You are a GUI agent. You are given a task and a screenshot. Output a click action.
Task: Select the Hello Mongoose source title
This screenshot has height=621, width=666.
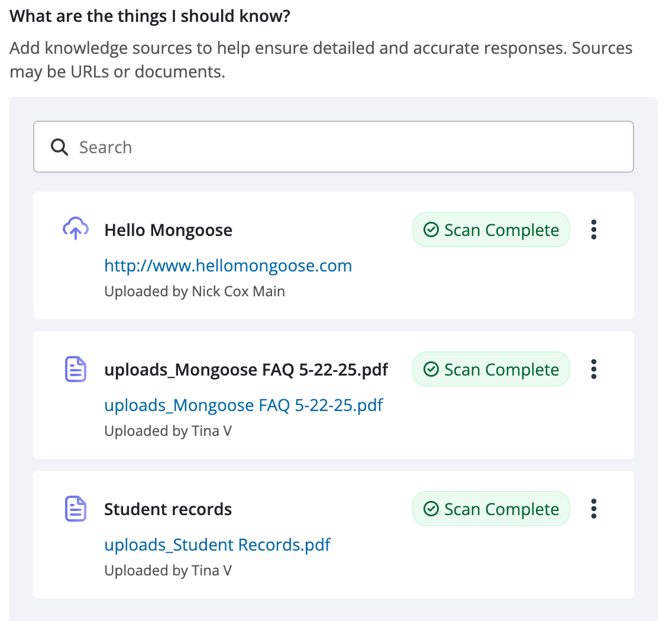(168, 230)
